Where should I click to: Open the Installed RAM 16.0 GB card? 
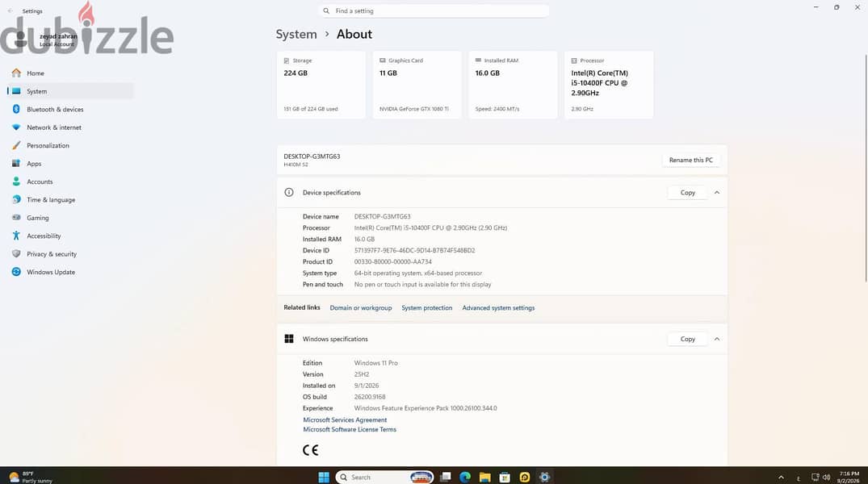pos(513,85)
